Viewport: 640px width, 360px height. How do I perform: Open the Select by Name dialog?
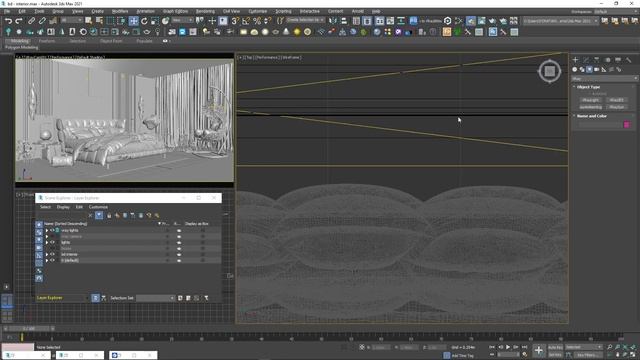click(x=99, y=21)
